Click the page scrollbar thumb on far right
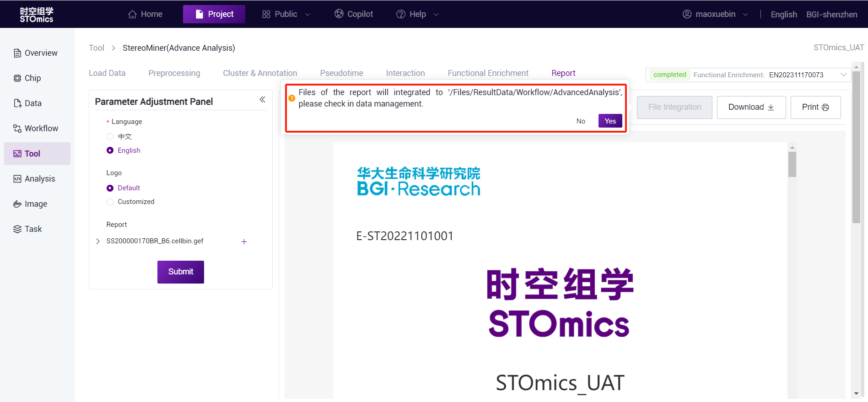 tap(856, 147)
